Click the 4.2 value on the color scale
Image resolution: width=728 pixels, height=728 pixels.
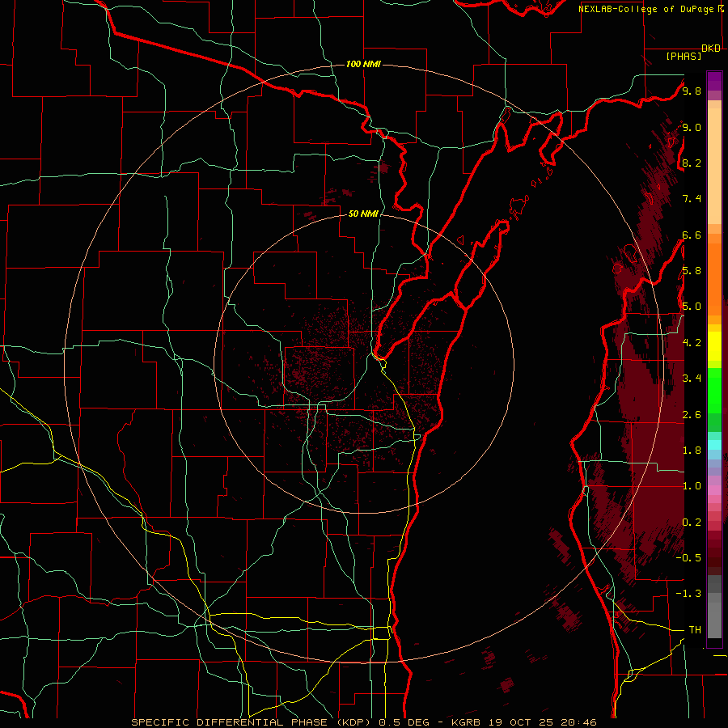click(x=692, y=343)
